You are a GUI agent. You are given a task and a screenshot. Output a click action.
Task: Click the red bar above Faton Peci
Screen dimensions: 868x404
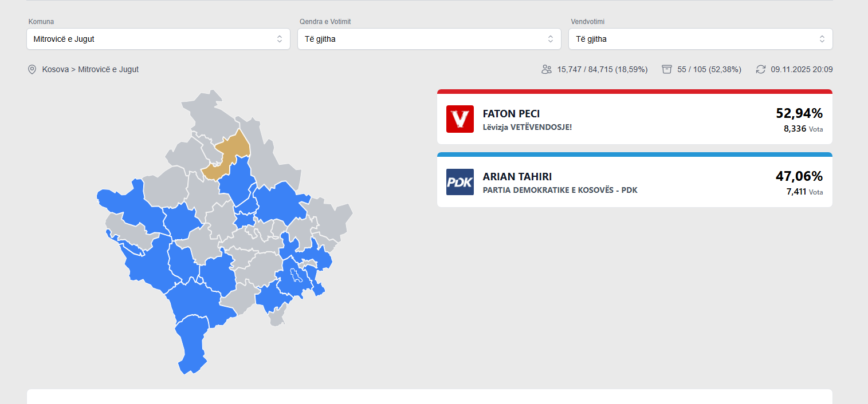634,92
